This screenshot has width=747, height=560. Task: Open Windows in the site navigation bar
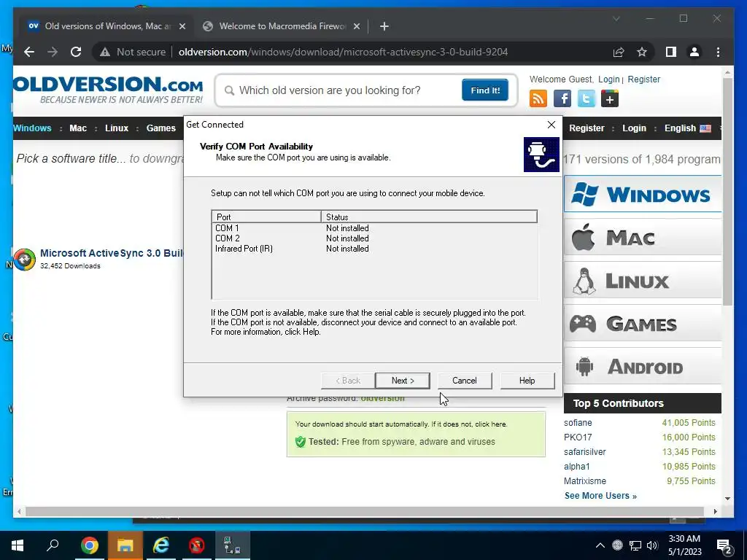pos(32,128)
